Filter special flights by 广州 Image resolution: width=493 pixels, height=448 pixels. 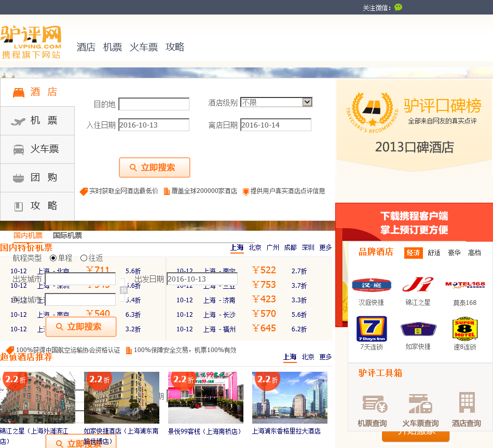click(272, 247)
